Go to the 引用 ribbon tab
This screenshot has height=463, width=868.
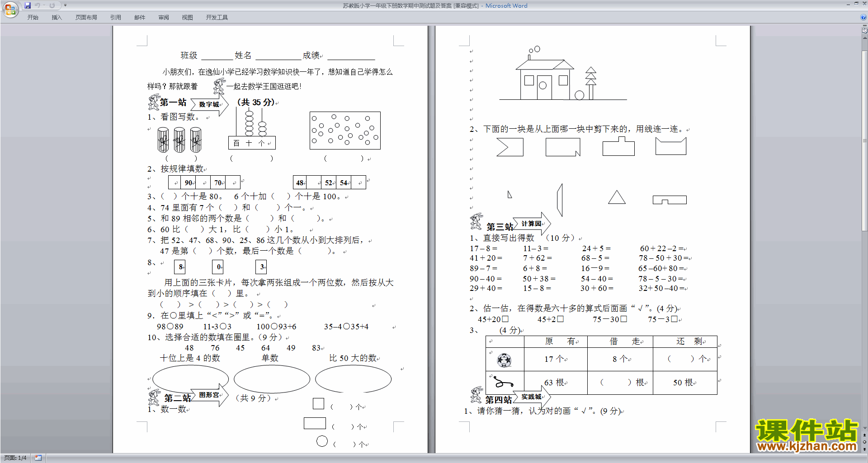[x=116, y=18]
